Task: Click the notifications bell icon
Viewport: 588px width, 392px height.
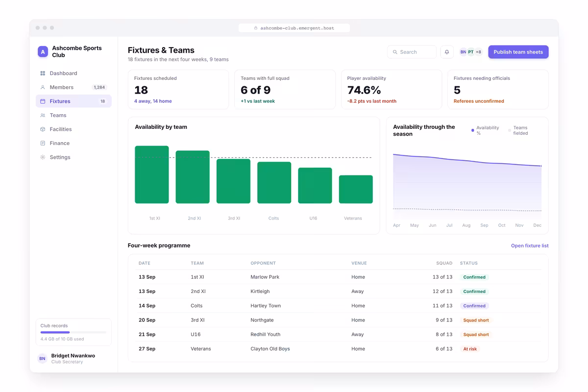Action: pos(447,52)
